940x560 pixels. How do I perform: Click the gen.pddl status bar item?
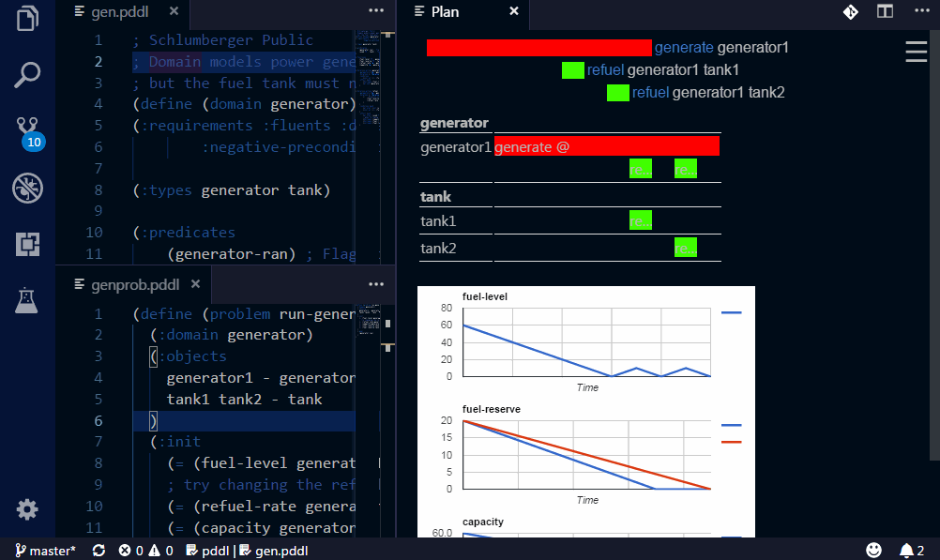click(274, 551)
